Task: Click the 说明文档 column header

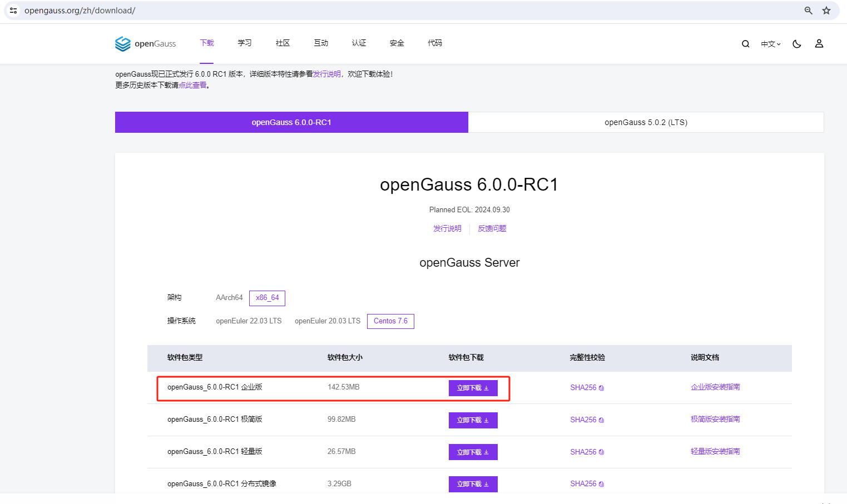Action: tap(705, 357)
